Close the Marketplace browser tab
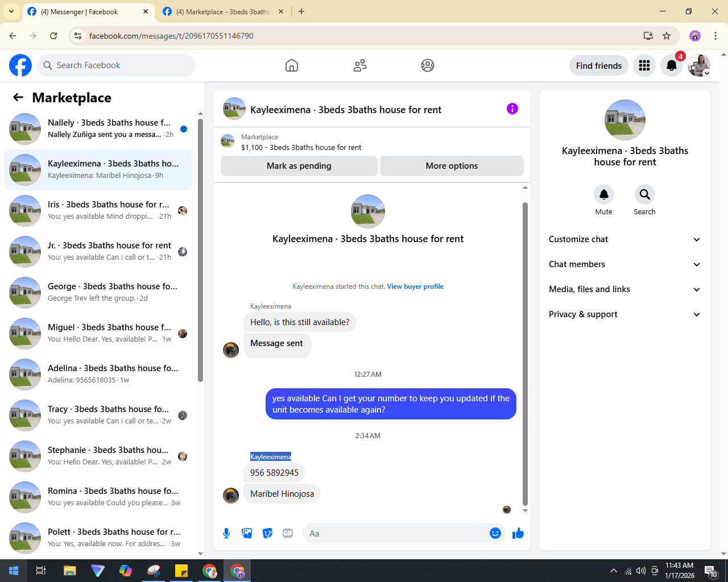728x582 pixels. (281, 11)
